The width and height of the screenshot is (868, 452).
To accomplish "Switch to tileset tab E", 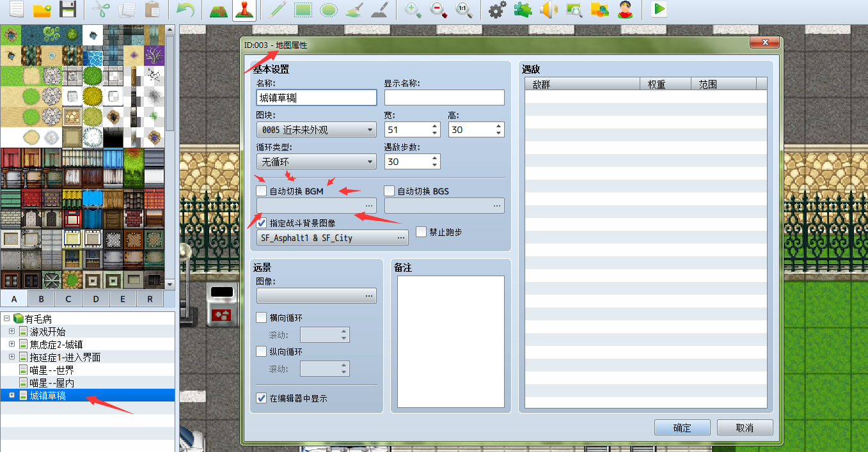I will point(123,299).
